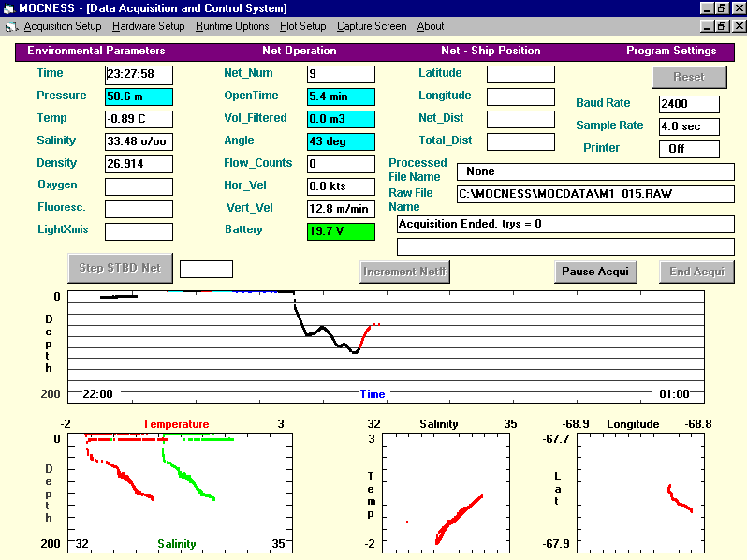The image size is (747, 560).
Task: Click the Printer field showing Off
Action: coord(689,149)
